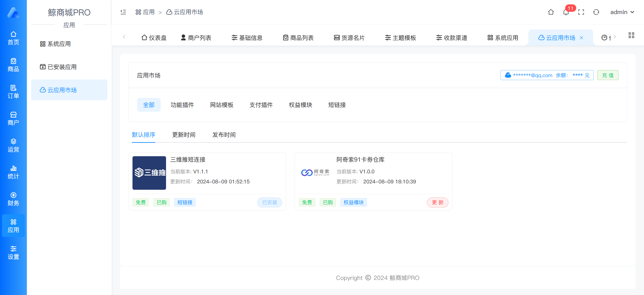Open 商户 section in sidebar

[x=13, y=118]
